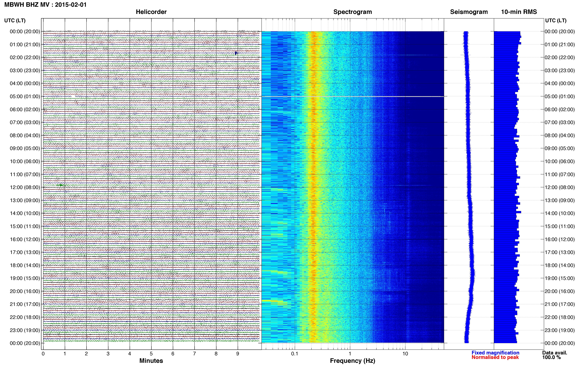This screenshot has height=368, width=588.
Task: Click the right 'UTC (LT)' axis label
Action: pyautogui.click(x=556, y=20)
